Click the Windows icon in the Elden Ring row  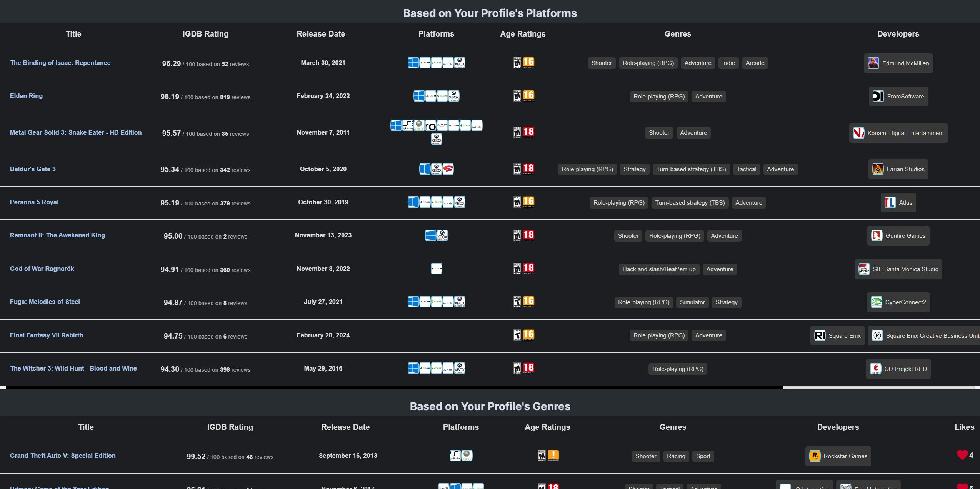click(419, 96)
